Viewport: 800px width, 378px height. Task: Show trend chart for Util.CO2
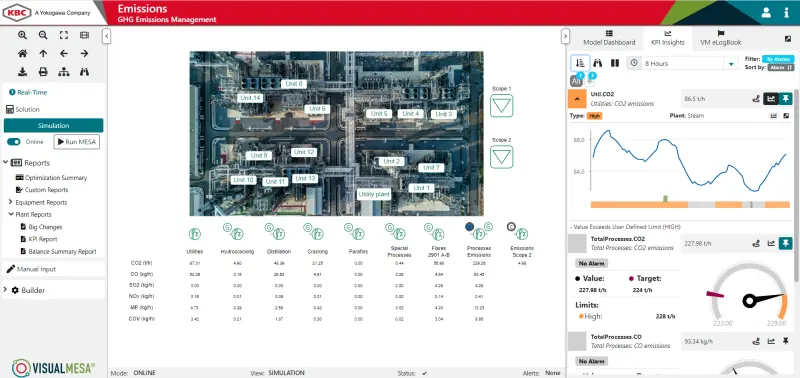click(771, 98)
